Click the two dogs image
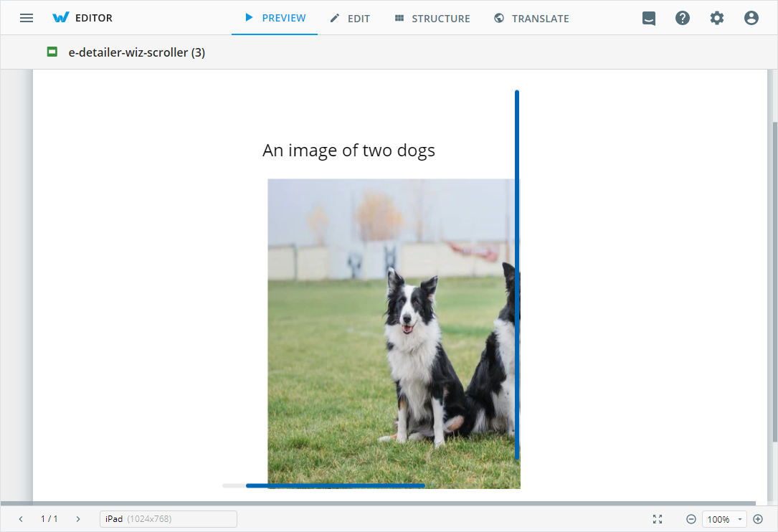This screenshot has width=778, height=532. coord(393,330)
